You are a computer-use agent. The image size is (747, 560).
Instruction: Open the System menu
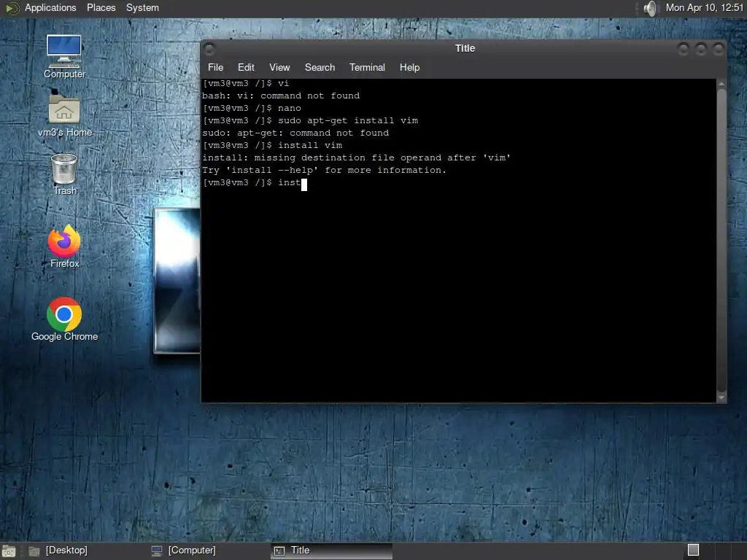142,7
